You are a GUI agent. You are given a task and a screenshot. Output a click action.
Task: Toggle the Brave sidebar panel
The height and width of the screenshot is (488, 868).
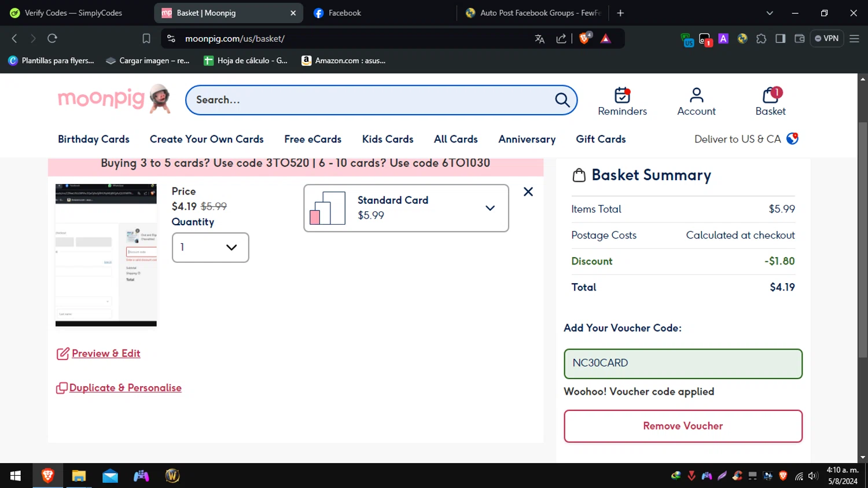click(781, 39)
